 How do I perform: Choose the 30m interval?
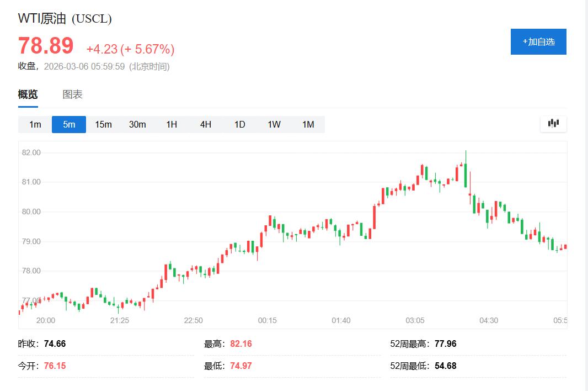tap(137, 124)
